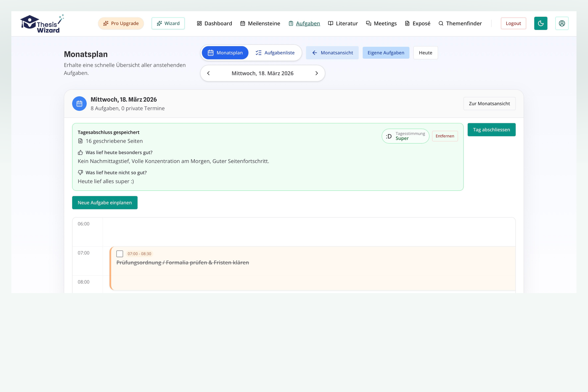The width and height of the screenshot is (588, 392).
Task: Open Meilensteine in navigation menu
Action: (x=260, y=23)
